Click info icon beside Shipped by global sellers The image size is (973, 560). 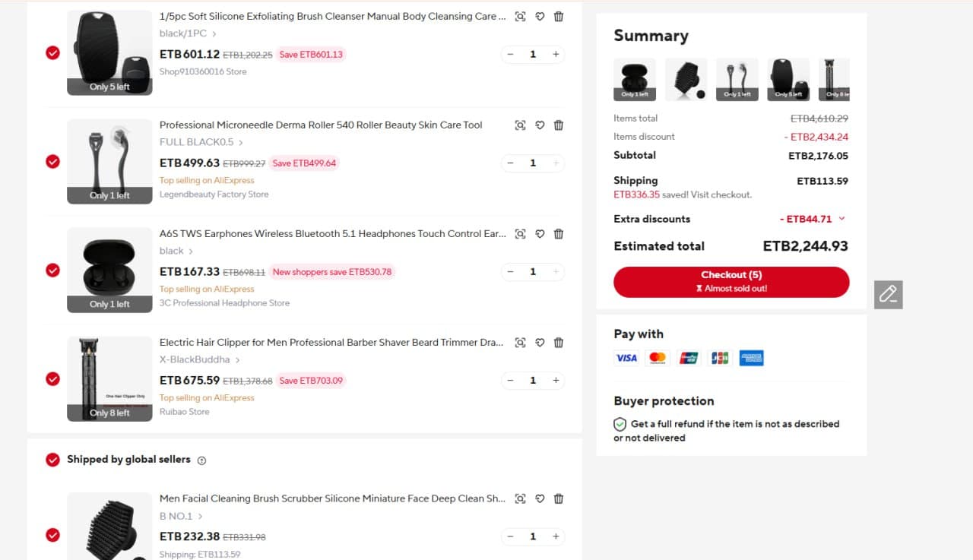tap(201, 460)
